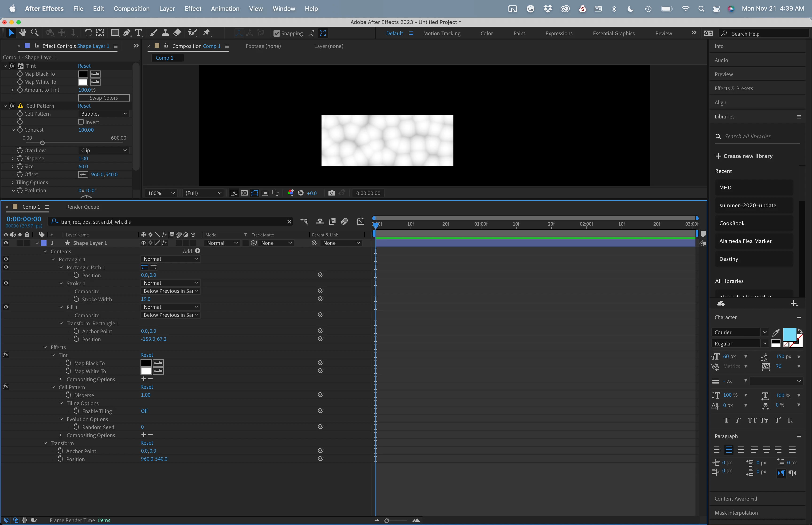Enable the Snapping checkbox

[x=277, y=33]
